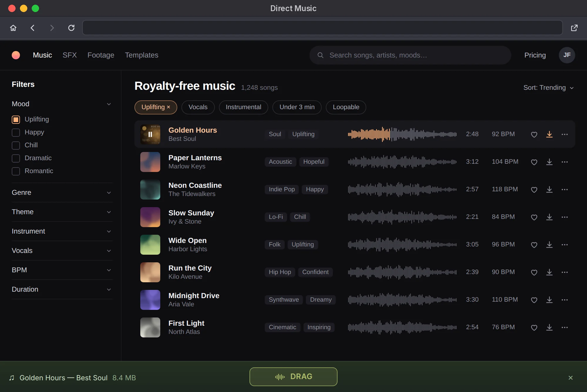Expand the Theme filter section
This screenshot has height=392, width=587.
click(62, 212)
